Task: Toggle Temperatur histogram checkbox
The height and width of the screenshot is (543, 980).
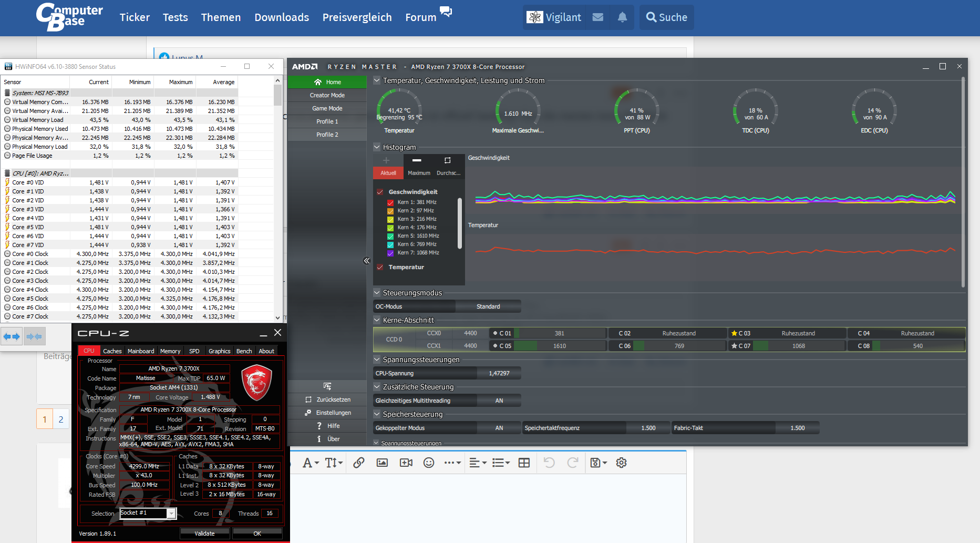Action: [380, 267]
